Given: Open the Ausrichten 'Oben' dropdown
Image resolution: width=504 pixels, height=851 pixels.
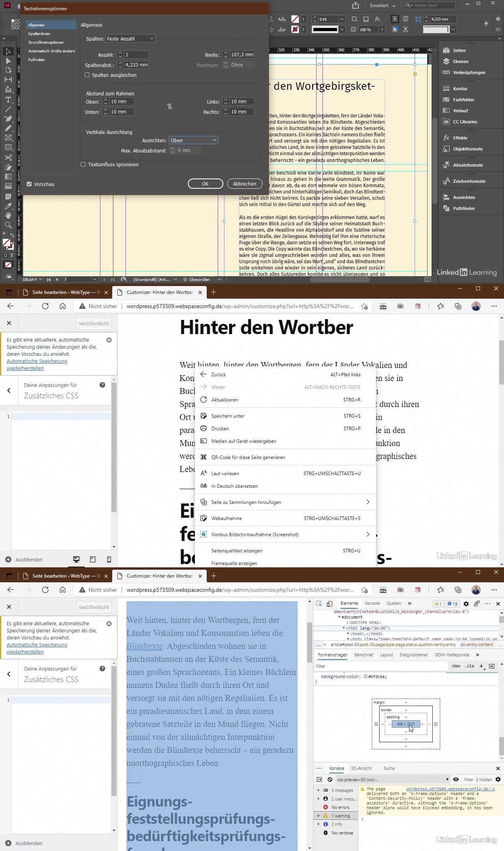Looking at the screenshot, I should [x=193, y=140].
